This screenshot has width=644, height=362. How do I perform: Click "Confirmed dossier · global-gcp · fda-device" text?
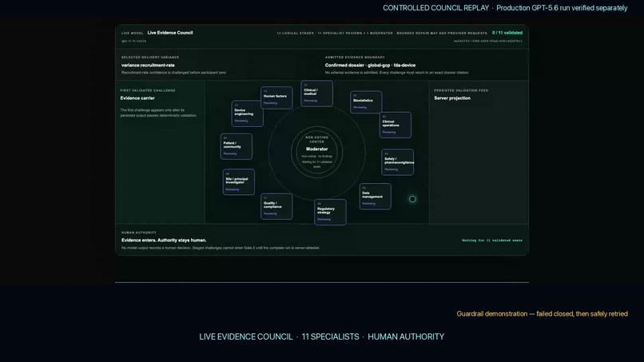coord(370,66)
